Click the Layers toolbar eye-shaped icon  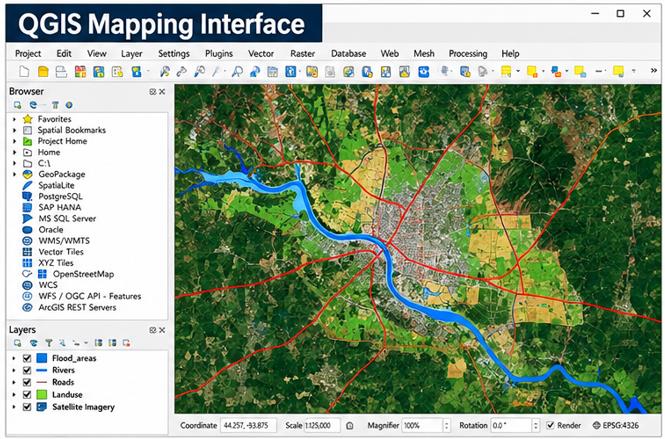34,343
